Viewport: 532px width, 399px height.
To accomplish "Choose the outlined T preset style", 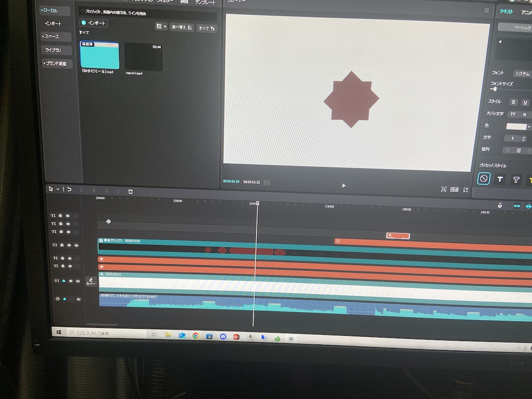I will pyautogui.click(x=516, y=180).
